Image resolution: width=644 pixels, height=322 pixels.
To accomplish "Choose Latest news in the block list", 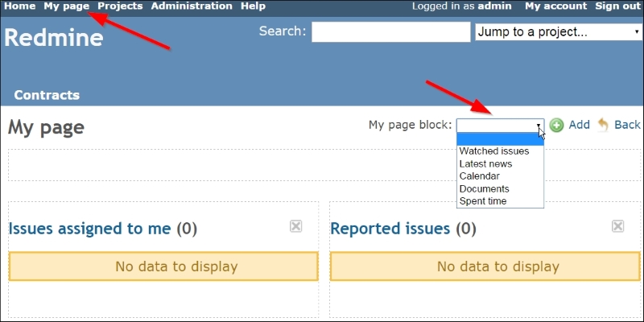I will tap(485, 163).
